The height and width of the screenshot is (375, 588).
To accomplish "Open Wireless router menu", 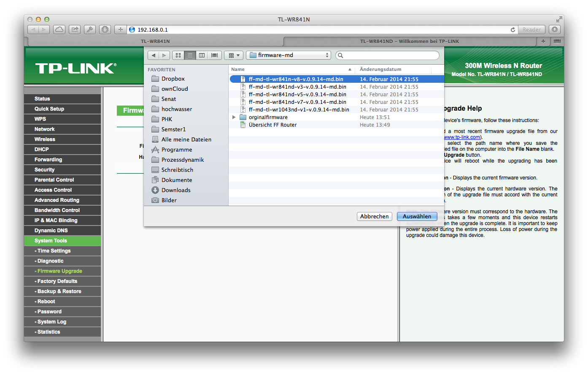I will click(62, 139).
